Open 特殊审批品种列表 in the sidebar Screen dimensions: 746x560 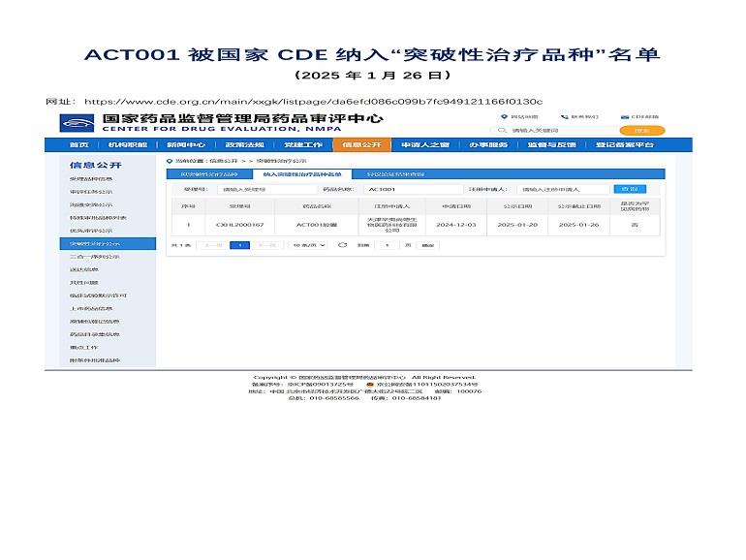tap(98, 217)
